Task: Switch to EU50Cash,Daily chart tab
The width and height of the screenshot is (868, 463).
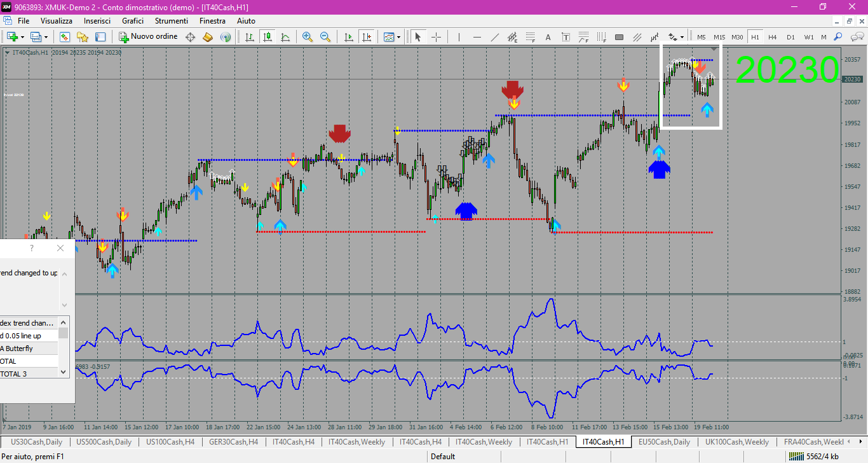Action: [x=664, y=441]
